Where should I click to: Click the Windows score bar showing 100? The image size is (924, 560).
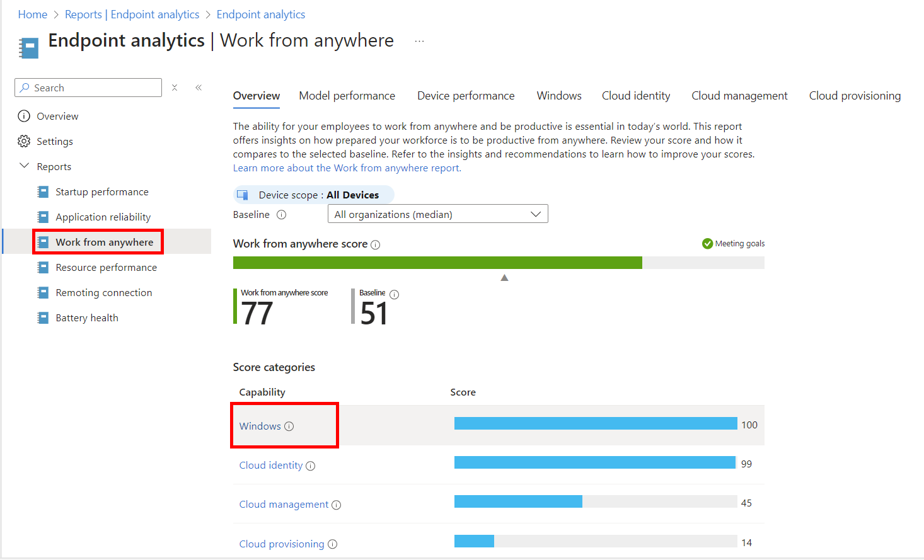[x=596, y=423]
